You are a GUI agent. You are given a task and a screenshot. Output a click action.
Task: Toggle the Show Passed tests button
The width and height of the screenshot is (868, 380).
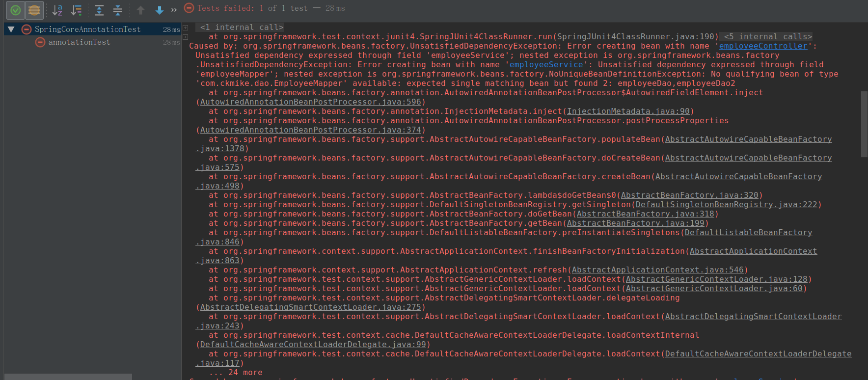pos(16,10)
